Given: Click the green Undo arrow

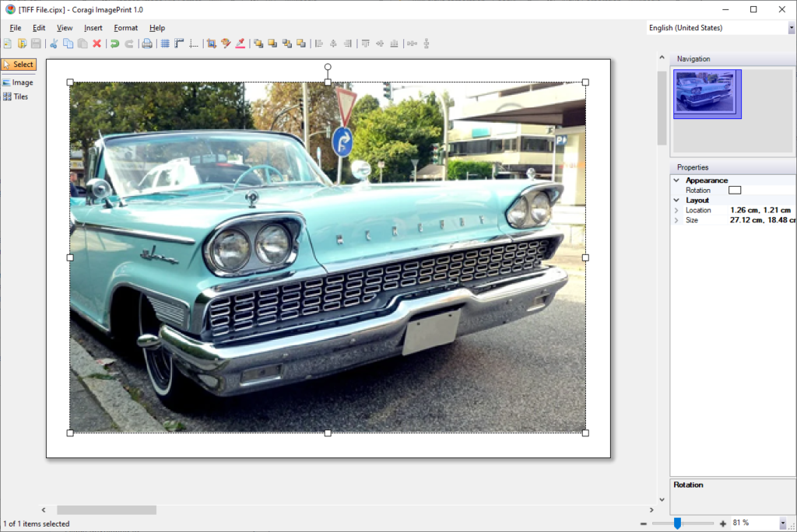Looking at the screenshot, I should coord(115,44).
